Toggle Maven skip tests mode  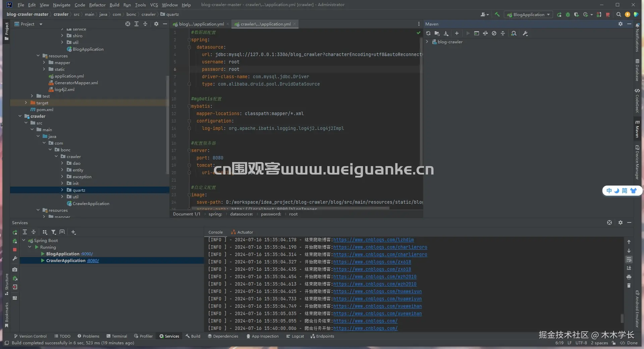coord(494,33)
